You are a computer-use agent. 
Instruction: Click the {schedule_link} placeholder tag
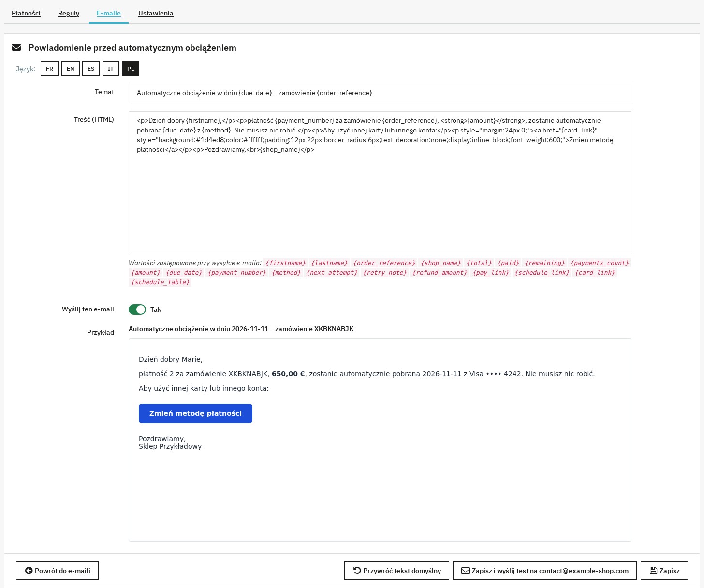(x=542, y=273)
